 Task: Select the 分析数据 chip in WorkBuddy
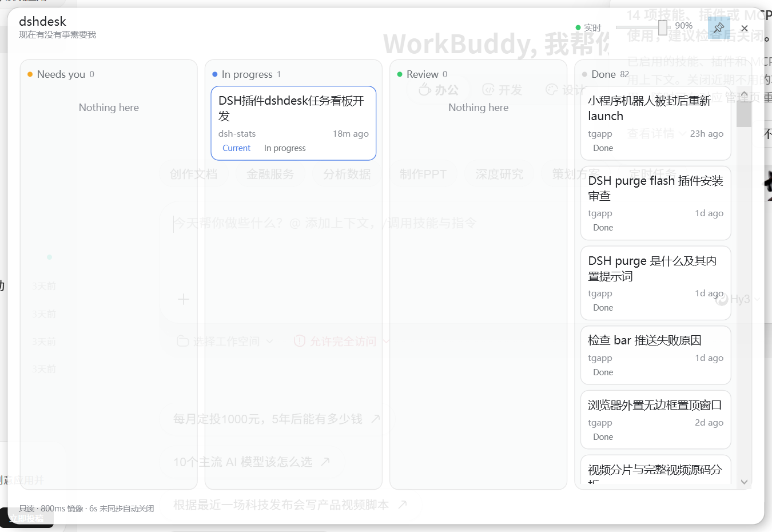click(x=347, y=174)
